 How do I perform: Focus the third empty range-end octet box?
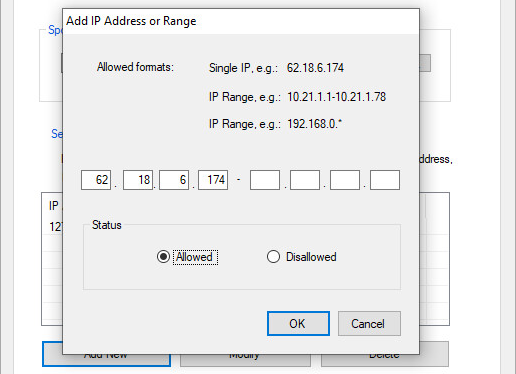(x=345, y=180)
